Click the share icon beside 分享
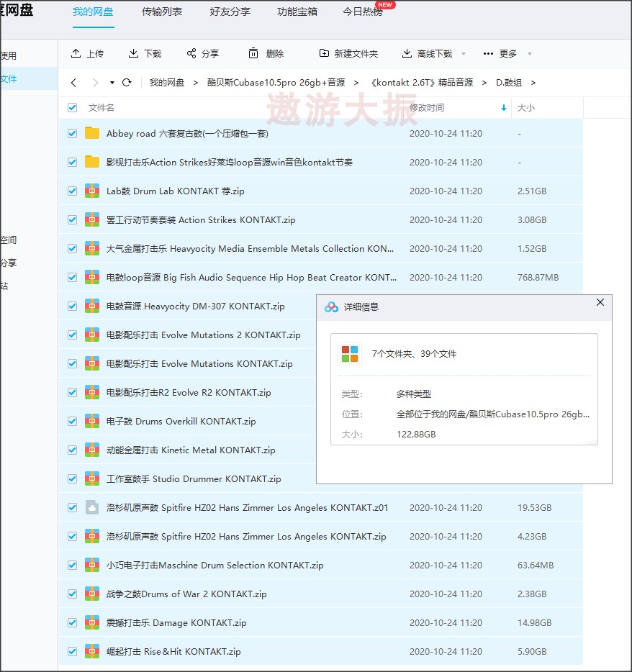The width and height of the screenshot is (632, 672). tap(191, 53)
